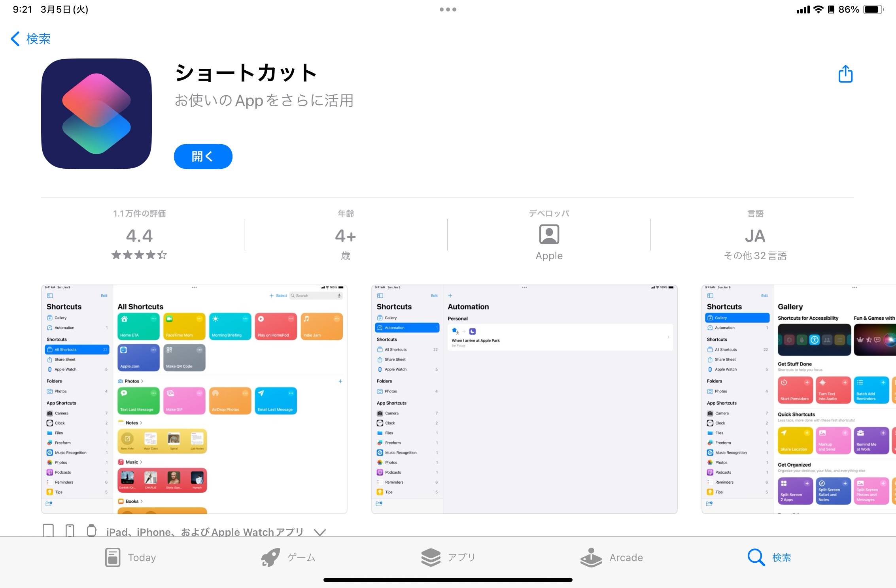This screenshot has height=588, width=896.
Task: Tap the back chevron beside 検索
Action: (15, 39)
